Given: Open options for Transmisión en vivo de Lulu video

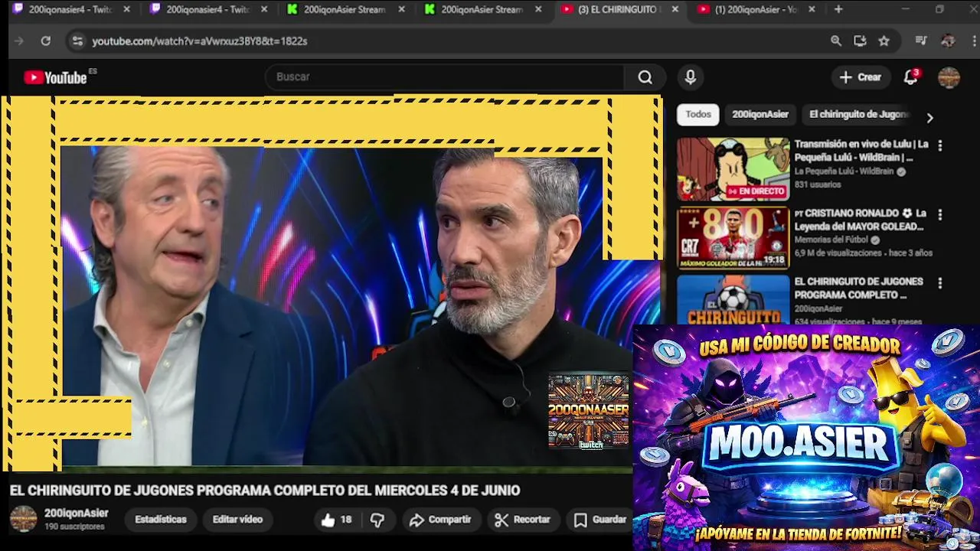Looking at the screenshot, I should click(940, 145).
